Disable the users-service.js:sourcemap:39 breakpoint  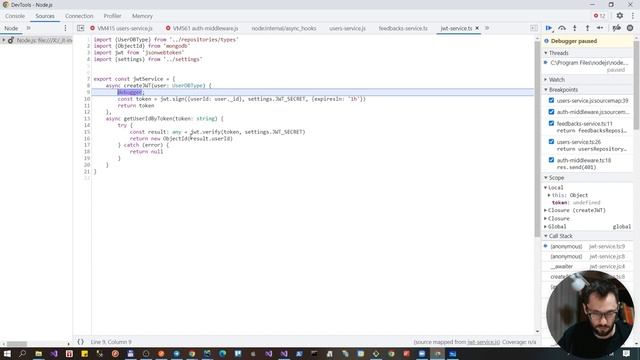[551, 100]
